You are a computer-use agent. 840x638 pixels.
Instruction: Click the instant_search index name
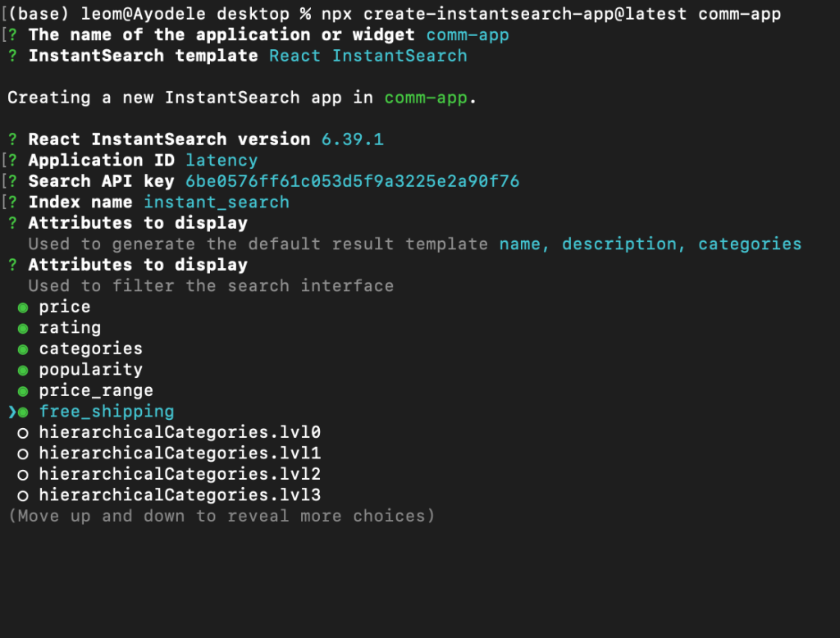pos(216,202)
